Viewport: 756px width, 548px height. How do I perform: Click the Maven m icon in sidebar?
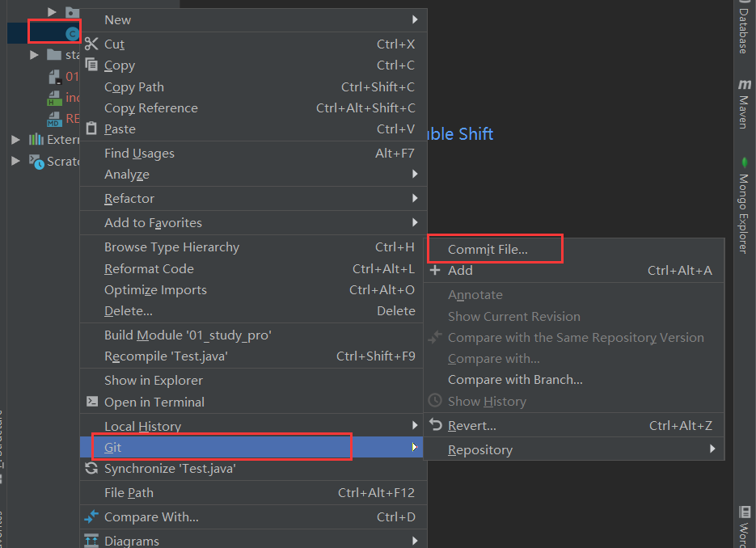(745, 84)
